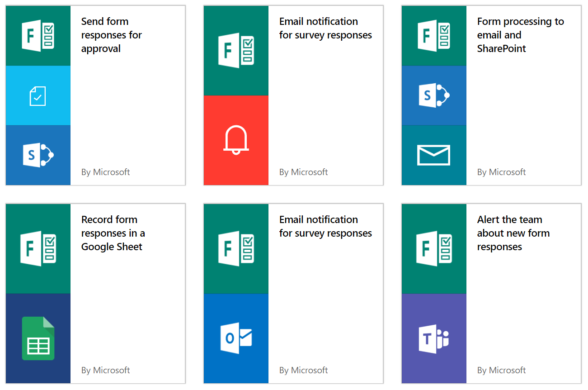Click the Google Sheets icon
This screenshot has width=588, height=390.
coord(38,338)
